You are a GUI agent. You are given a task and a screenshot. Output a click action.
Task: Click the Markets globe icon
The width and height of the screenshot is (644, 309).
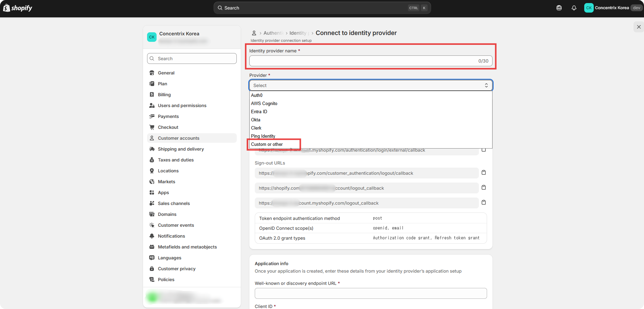point(152,182)
